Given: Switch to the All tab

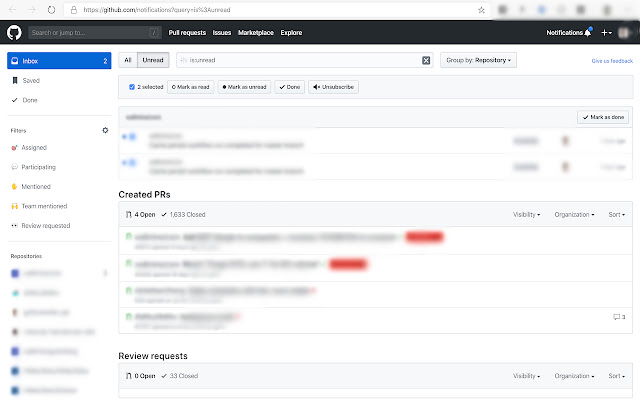Looking at the screenshot, I should 128,60.
